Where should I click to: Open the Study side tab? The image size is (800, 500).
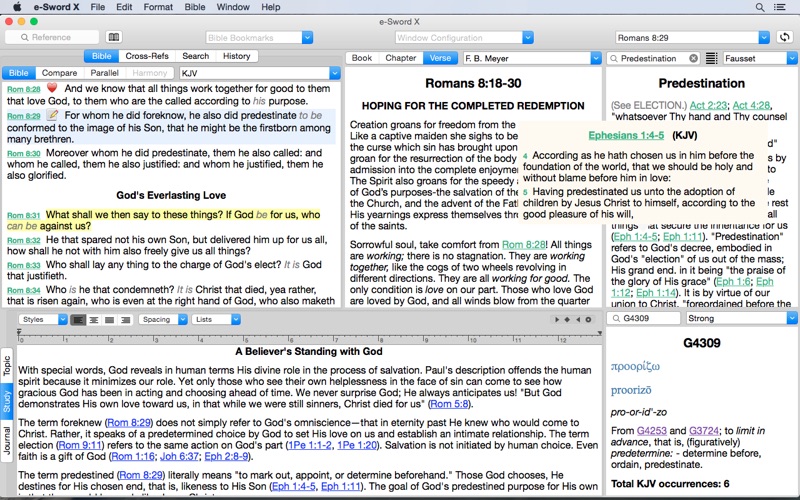7,402
